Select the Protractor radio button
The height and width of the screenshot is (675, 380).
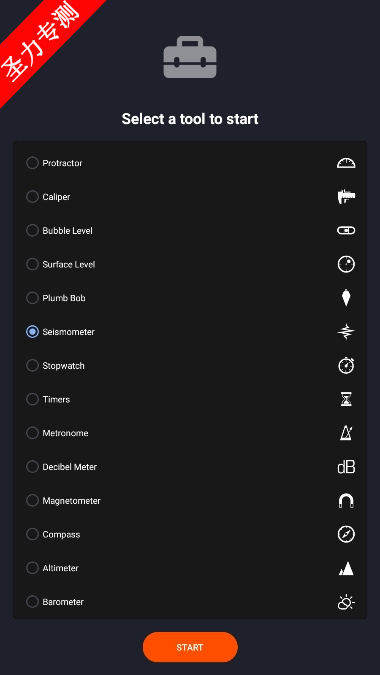point(32,163)
